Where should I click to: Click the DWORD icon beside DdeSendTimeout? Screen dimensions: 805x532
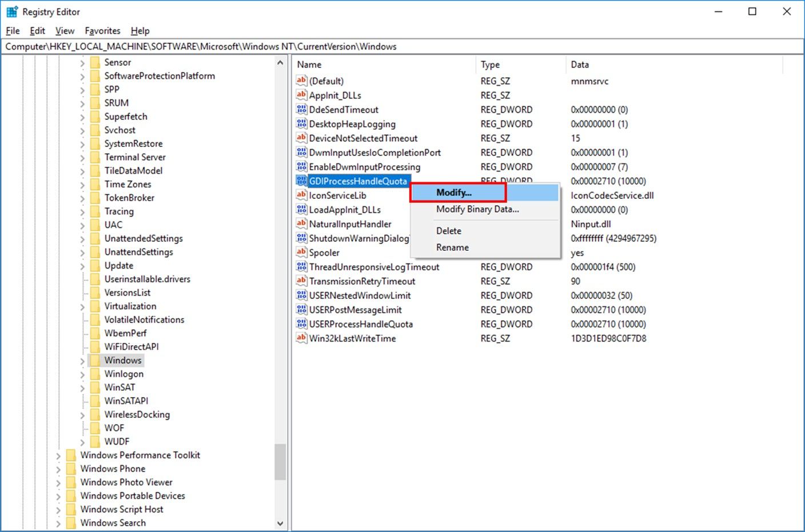click(x=301, y=109)
